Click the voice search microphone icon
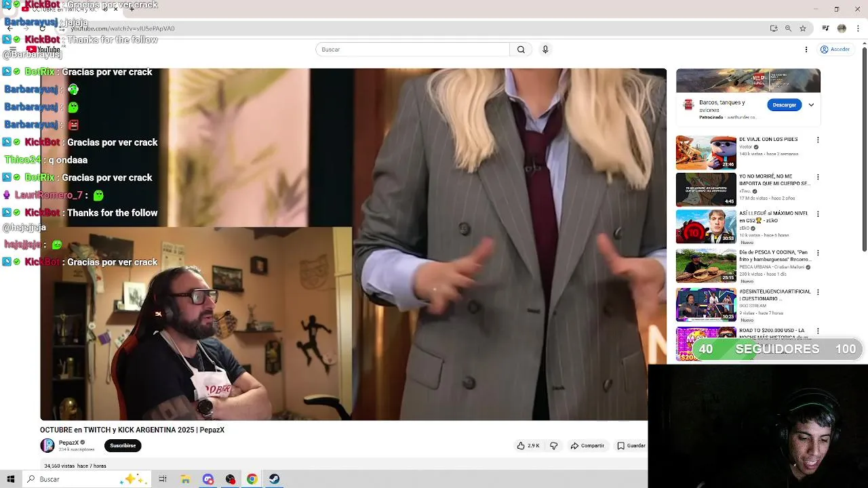This screenshot has width=868, height=488. coord(545,49)
